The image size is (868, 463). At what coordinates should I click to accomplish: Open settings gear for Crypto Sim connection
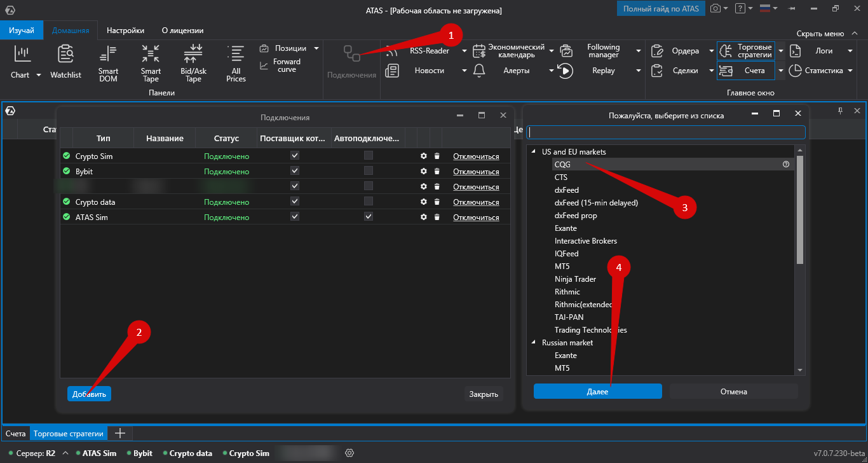(424, 156)
